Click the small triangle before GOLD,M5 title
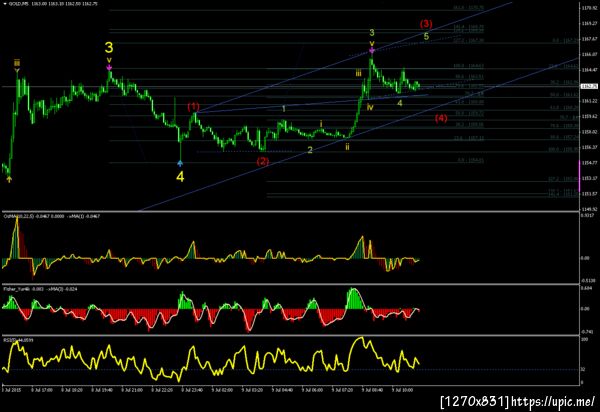 pyautogui.click(x=5, y=3)
